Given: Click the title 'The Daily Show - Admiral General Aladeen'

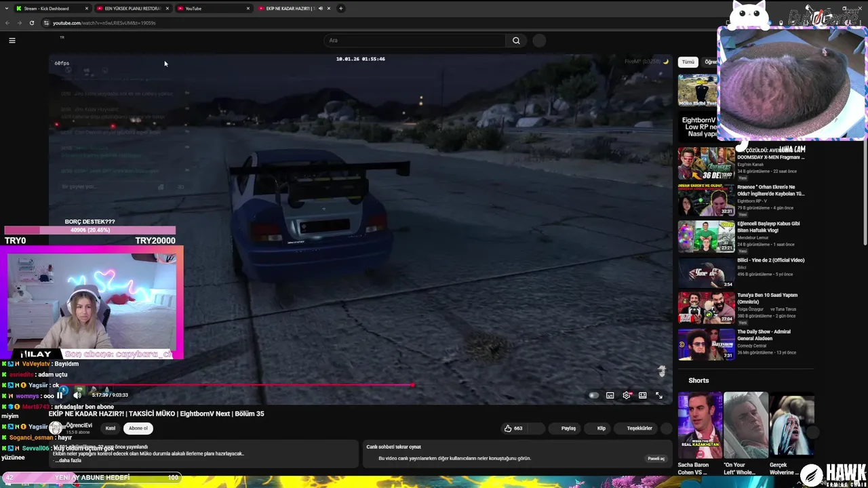Looking at the screenshot, I should pyautogui.click(x=764, y=335).
